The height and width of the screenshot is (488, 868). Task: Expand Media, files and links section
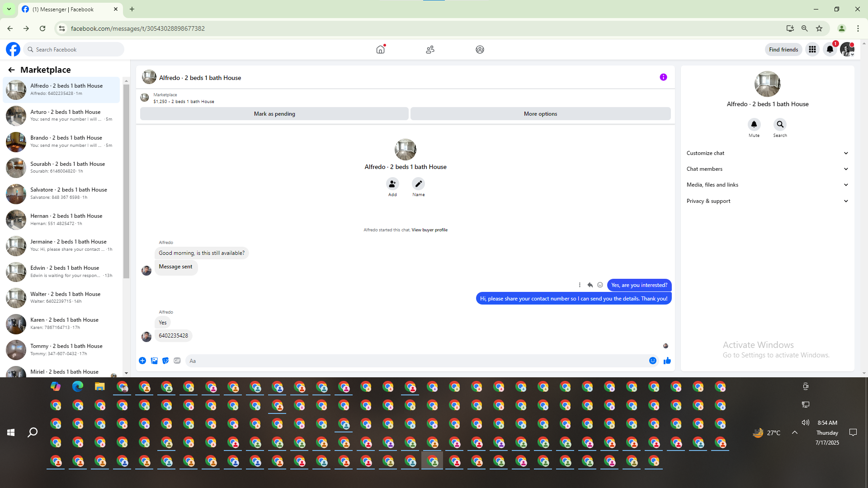pos(768,185)
